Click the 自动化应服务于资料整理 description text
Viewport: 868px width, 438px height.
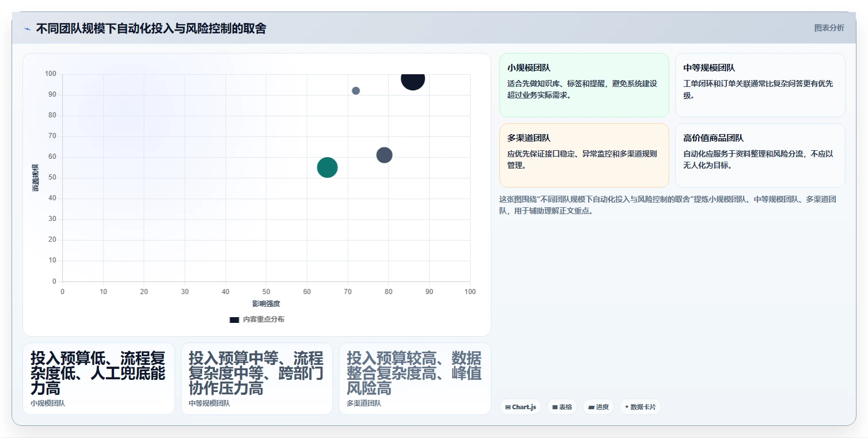pyautogui.click(x=758, y=159)
